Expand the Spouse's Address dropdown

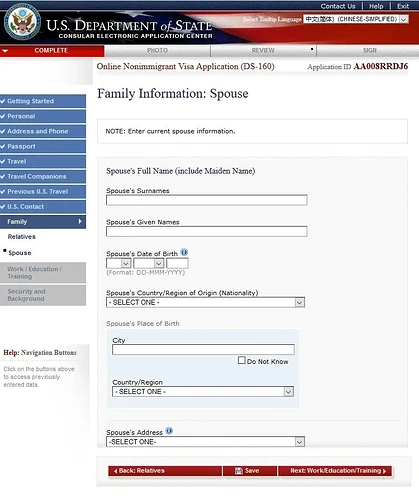(x=205, y=442)
